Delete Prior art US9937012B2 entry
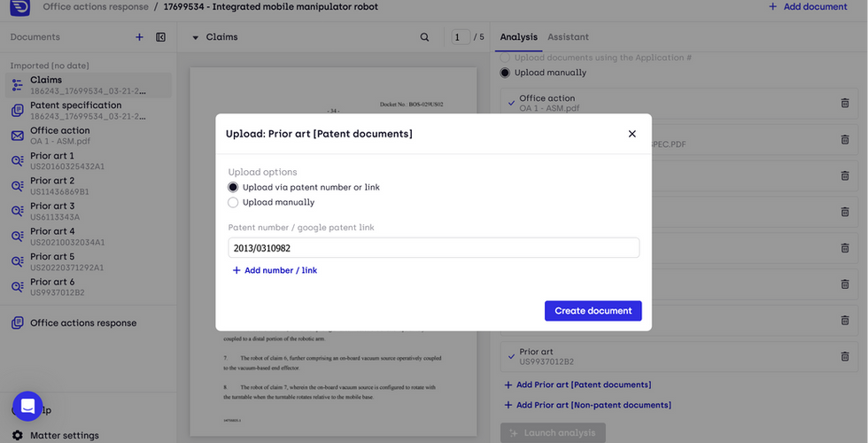 tap(844, 356)
